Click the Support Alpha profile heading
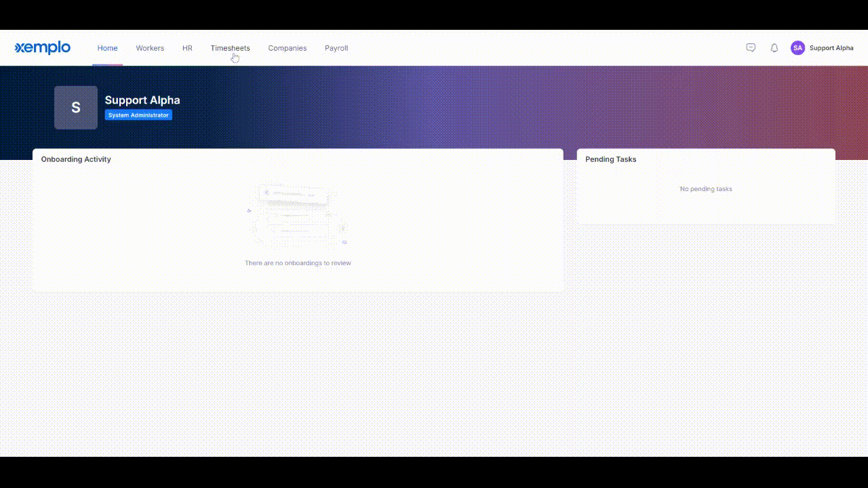The width and height of the screenshot is (868, 488). pos(142,100)
